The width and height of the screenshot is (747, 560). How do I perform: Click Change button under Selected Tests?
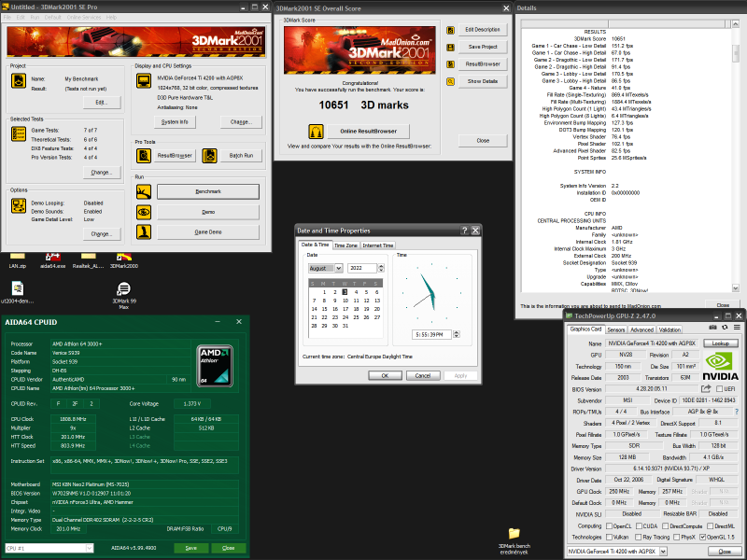click(x=102, y=173)
